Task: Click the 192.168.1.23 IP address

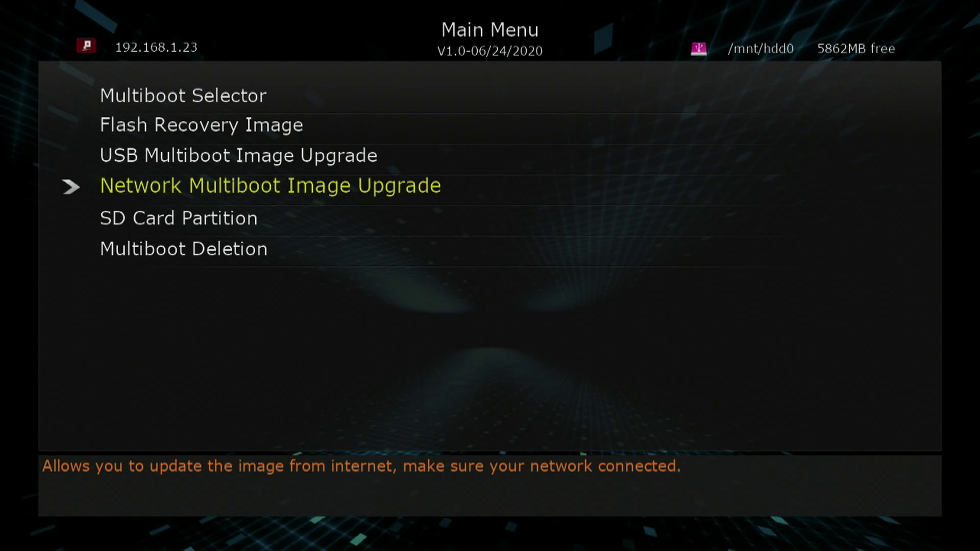Action: [x=156, y=47]
